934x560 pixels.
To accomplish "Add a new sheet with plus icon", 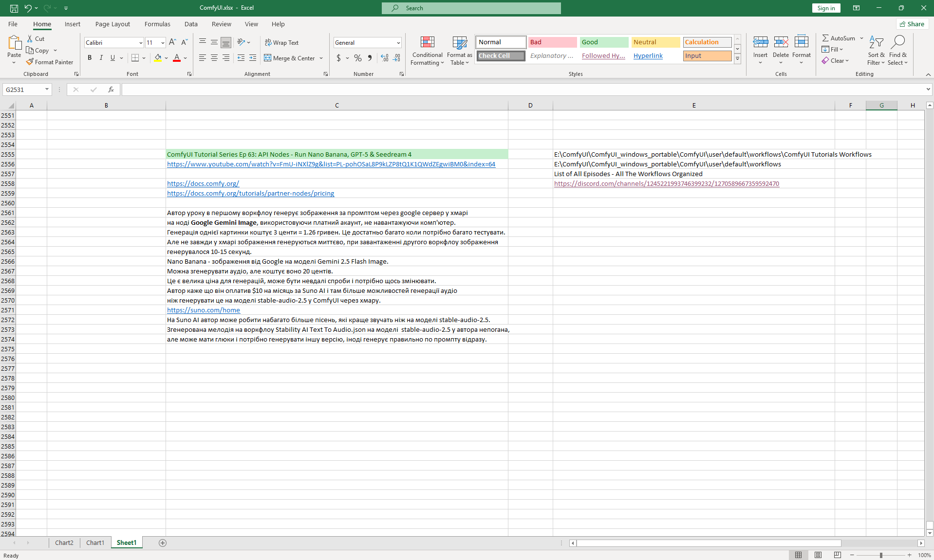I will (x=163, y=543).
